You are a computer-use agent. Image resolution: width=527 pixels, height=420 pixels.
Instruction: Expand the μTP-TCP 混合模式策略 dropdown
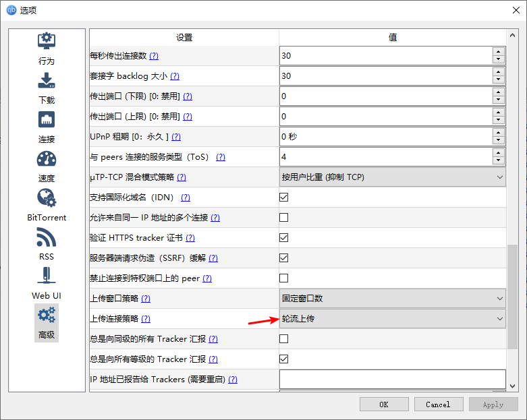[392, 177]
